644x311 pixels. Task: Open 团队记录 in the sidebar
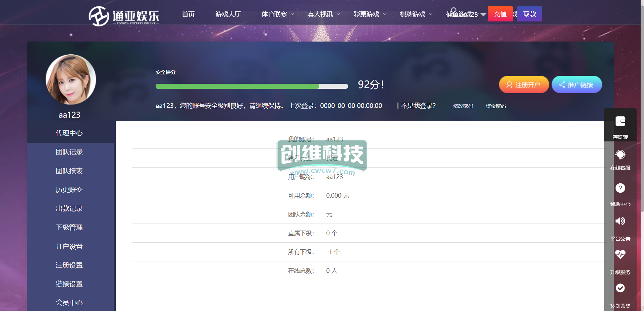point(69,152)
